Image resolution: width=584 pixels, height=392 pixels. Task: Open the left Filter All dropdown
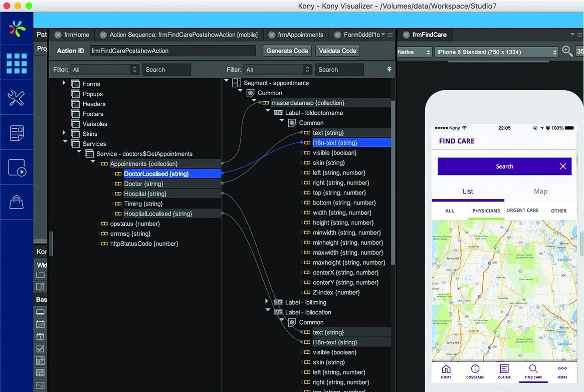pyautogui.click(x=105, y=70)
